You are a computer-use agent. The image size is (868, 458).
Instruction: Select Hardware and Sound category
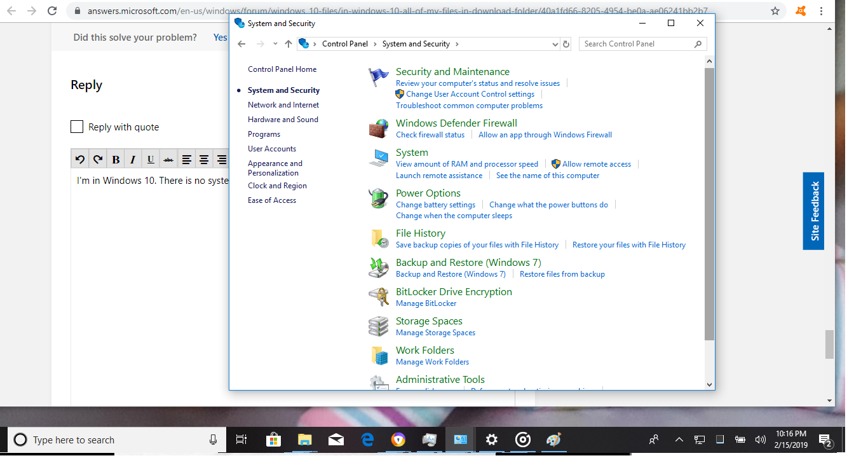[x=283, y=120]
